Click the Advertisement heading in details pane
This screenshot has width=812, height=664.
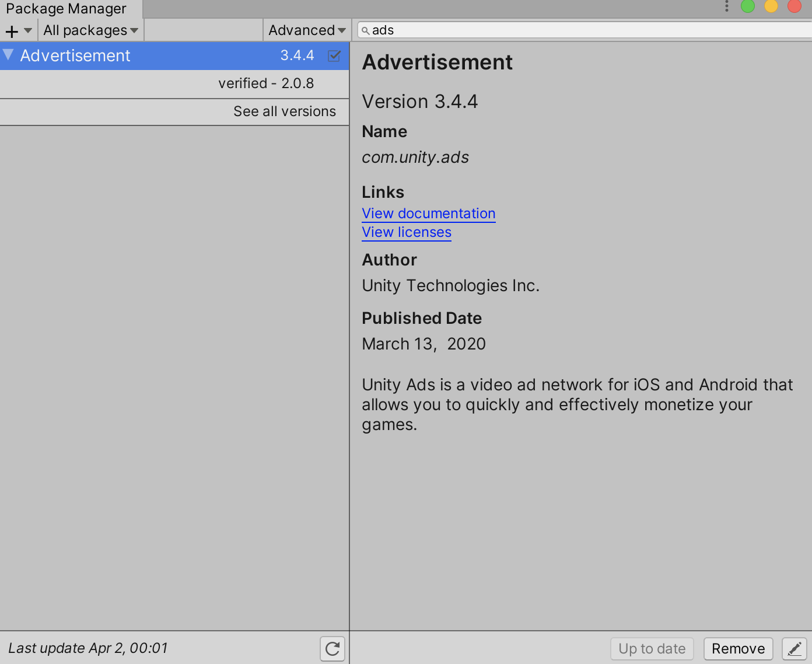tap(437, 62)
